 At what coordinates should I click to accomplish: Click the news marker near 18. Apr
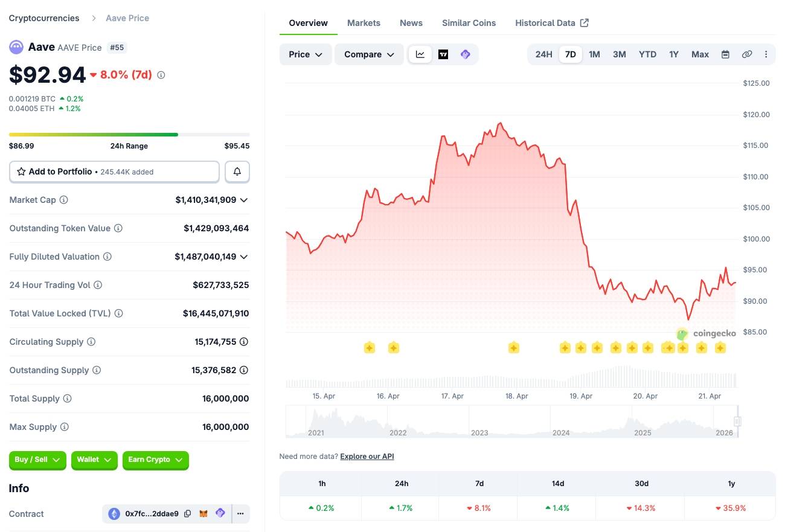pos(514,348)
